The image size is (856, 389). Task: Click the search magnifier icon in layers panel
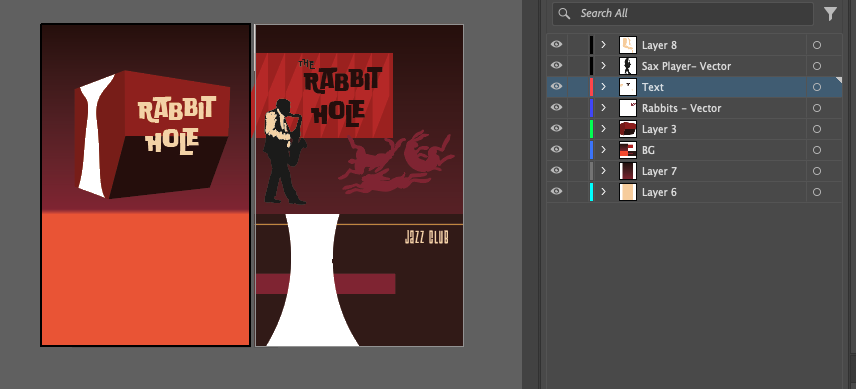click(564, 14)
